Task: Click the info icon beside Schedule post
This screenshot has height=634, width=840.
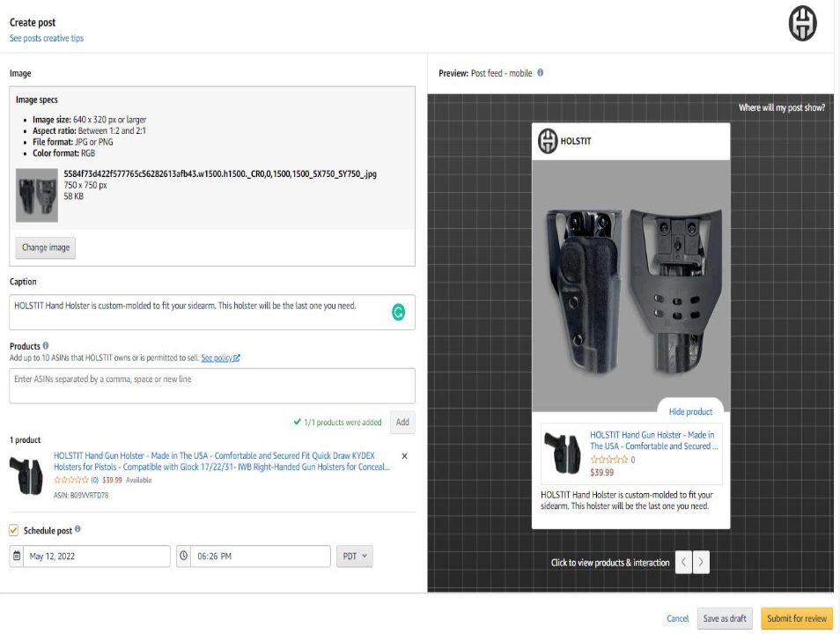Action: click(x=79, y=530)
